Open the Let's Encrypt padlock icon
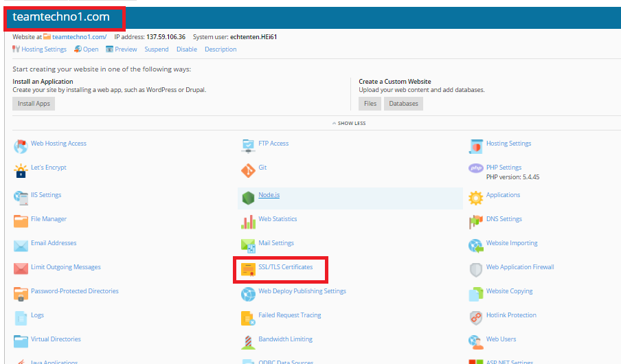 click(x=21, y=171)
